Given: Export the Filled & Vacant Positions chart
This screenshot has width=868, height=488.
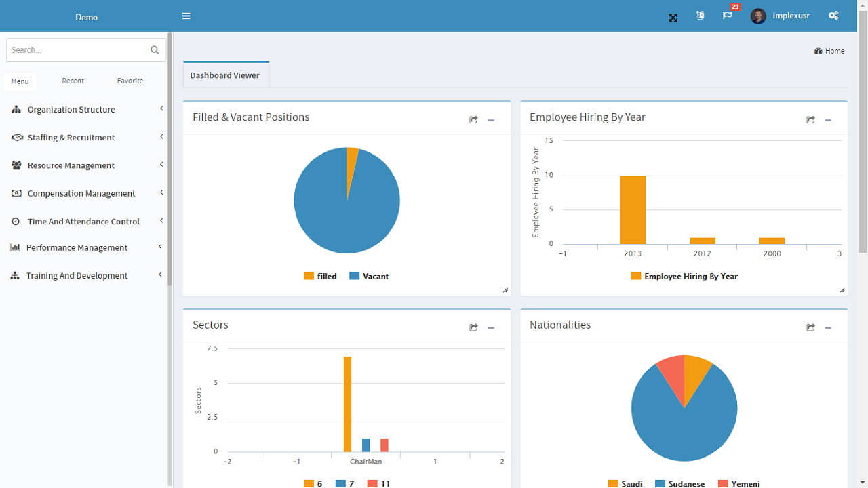Looking at the screenshot, I should (473, 120).
